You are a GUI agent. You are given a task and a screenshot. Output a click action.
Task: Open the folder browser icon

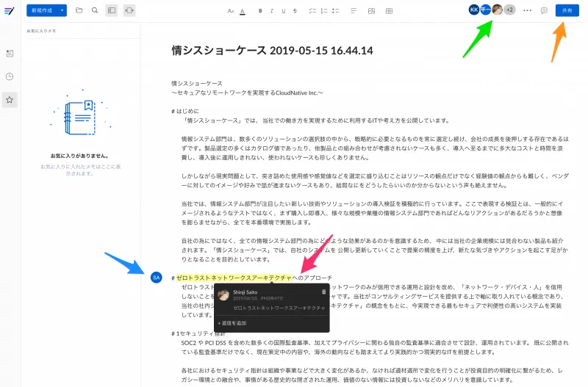coord(79,10)
